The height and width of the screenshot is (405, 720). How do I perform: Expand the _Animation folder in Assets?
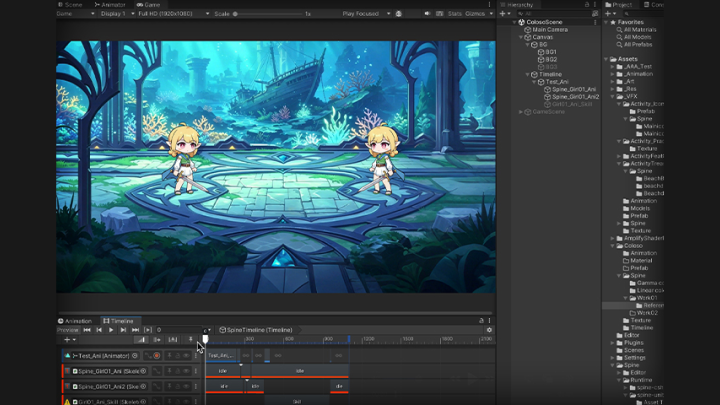point(613,74)
